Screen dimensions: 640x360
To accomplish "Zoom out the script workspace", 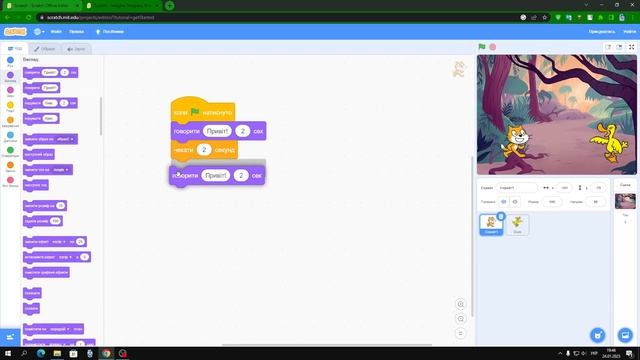I will pos(460,319).
